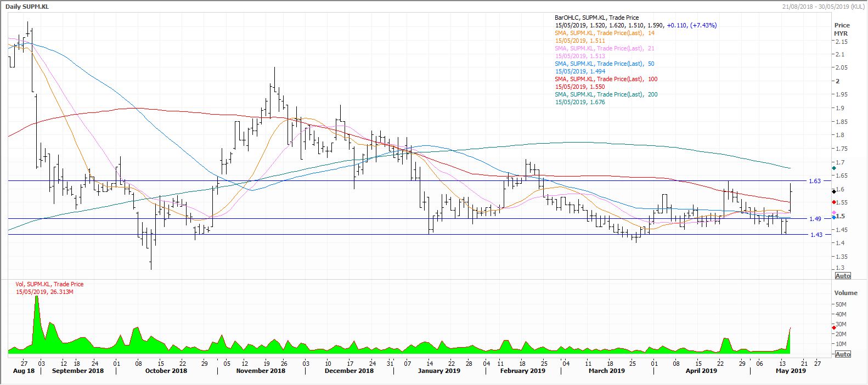The height and width of the screenshot is (385, 868).
Task: Click the black last-price marker diamond
Action: pyautogui.click(x=834, y=191)
